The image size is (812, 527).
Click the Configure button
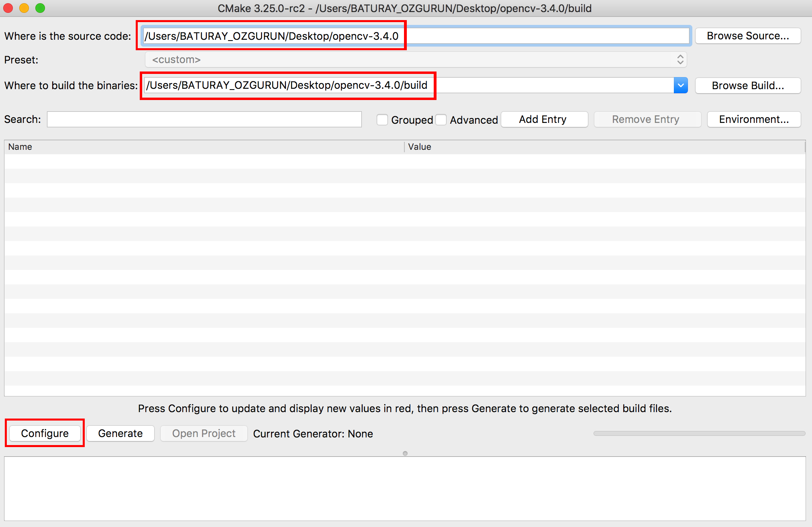45,433
